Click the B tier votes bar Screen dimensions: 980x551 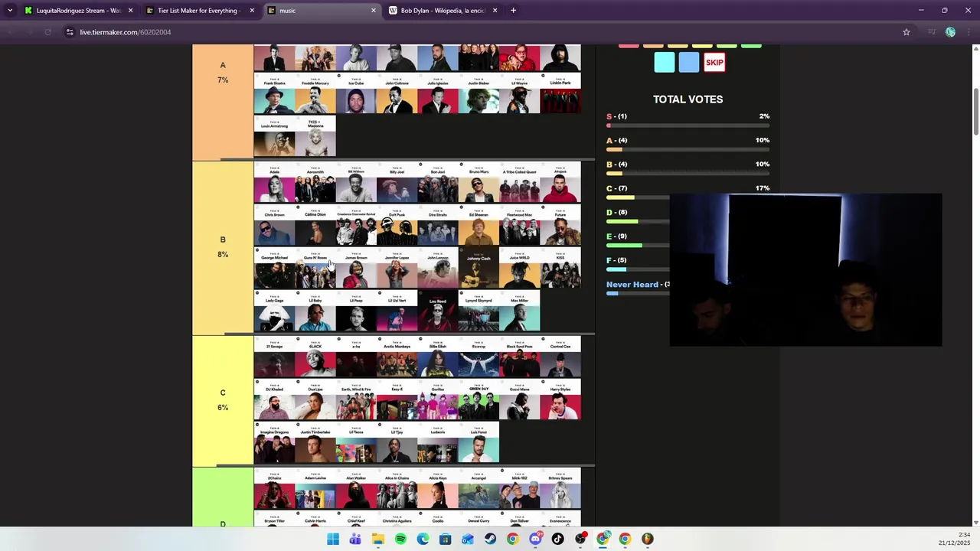[x=688, y=174]
